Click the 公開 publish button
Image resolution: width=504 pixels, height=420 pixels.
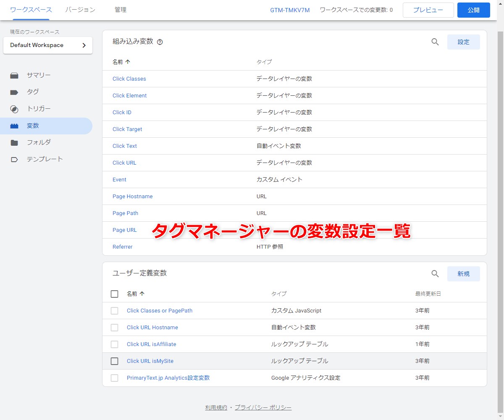coord(474,10)
